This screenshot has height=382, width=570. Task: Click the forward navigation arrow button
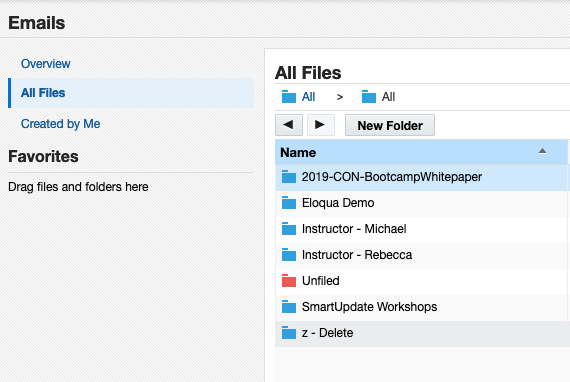(x=320, y=125)
